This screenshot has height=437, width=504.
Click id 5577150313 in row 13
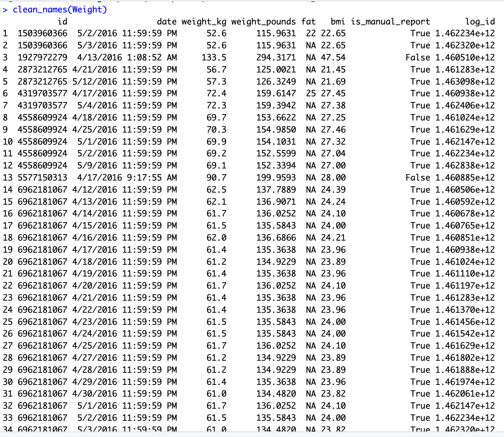pyautogui.click(x=42, y=177)
